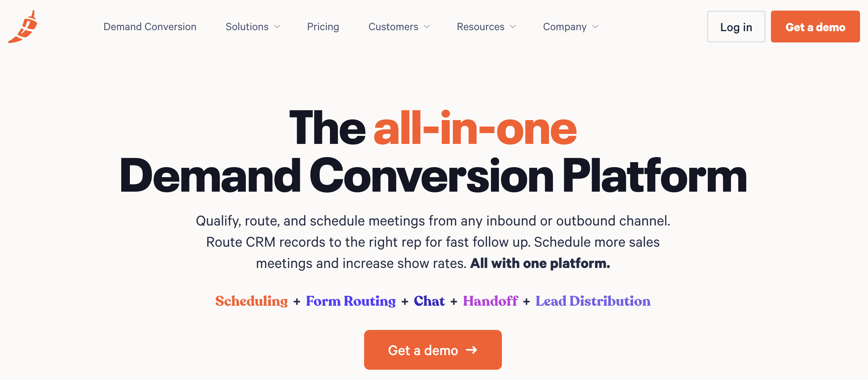This screenshot has height=380, width=868.
Task: Expand the Resources dropdown menu
Action: click(485, 26)
